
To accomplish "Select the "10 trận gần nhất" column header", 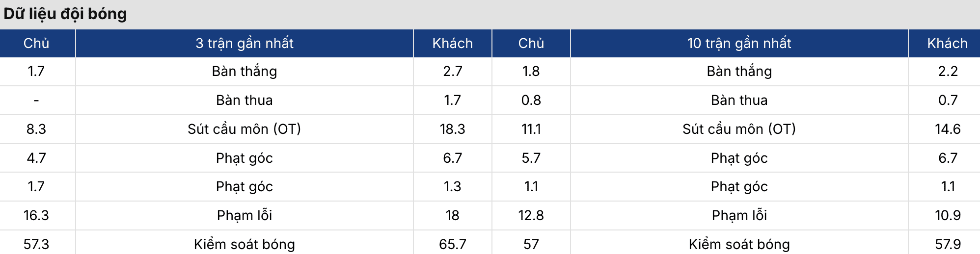I will click(739, 43).
